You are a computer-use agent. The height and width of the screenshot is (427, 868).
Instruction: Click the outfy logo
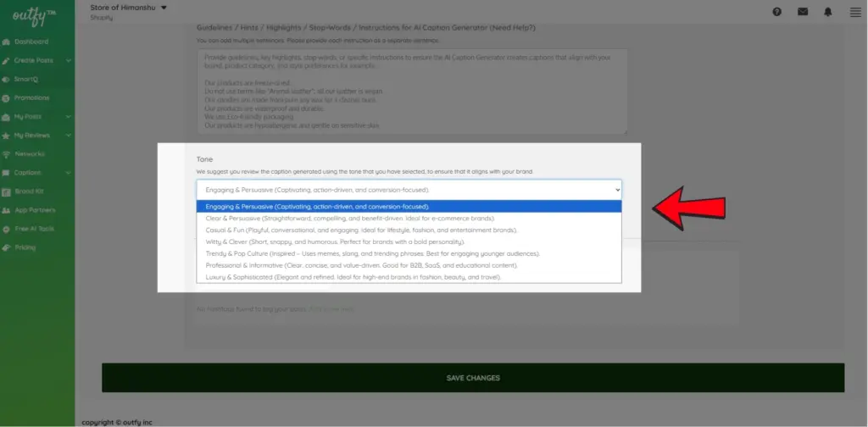point(34,14)
